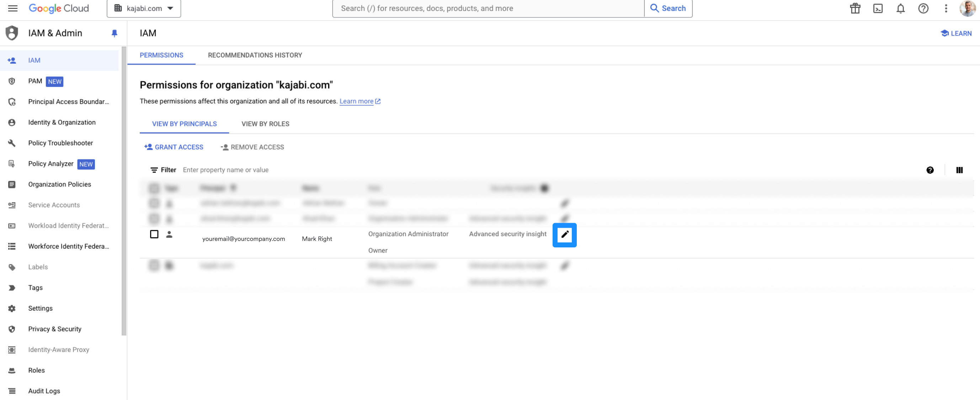This screenshot has width=980, height=400.
Task: Open Workforce Identity Federation item
Action: pos(59,246)
